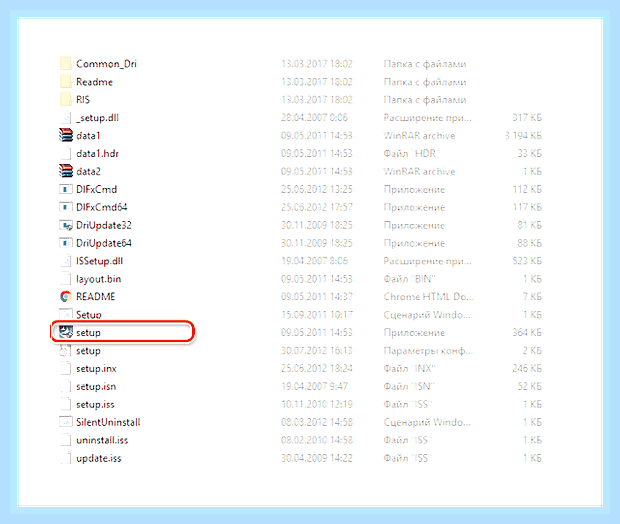Click the size "3 194 КБ"
The image size is (620, 524).
pyautogui.click(x=523, y=136)
